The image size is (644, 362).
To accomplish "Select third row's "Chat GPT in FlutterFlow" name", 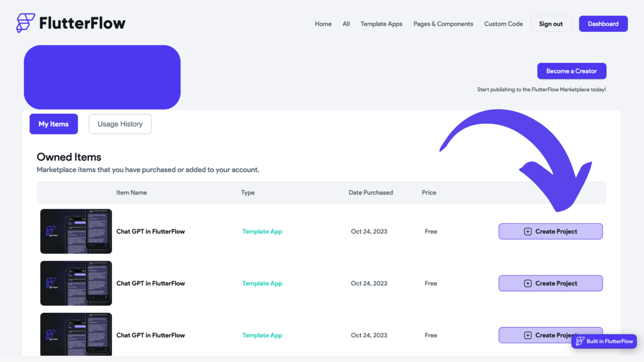I will pyautogui.click(x=151, y=335).
